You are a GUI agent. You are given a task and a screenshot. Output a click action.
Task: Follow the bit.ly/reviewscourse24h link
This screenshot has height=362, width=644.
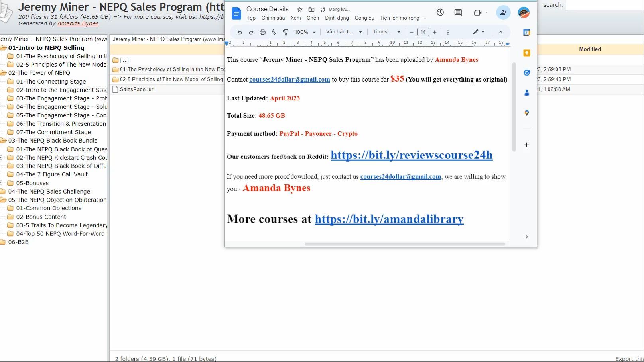[412, 155]
